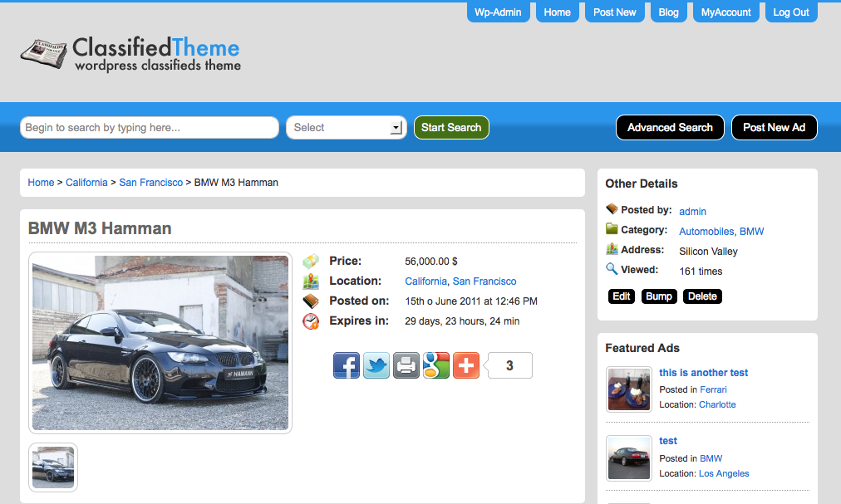Click the ClassifiedTheme newspaper logo
Image resolution: width=841 pixels, height=504 pixels.
130,54
